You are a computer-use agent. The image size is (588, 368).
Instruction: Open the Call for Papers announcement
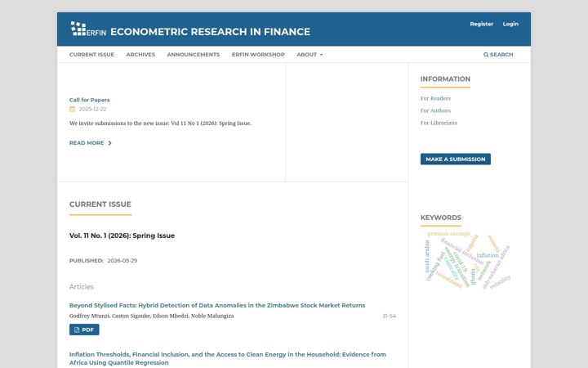click(x=90, y=100)
